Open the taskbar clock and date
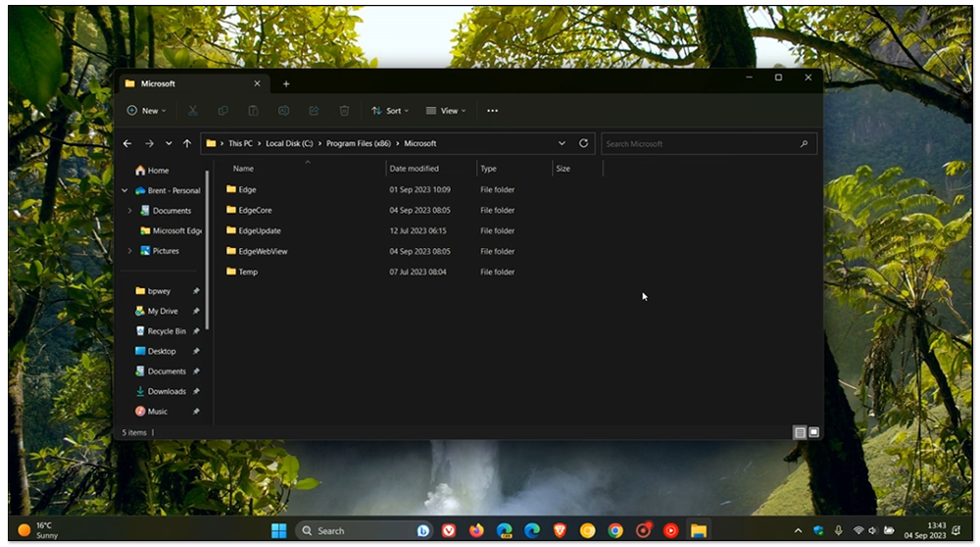 click(x=925, y=530)
